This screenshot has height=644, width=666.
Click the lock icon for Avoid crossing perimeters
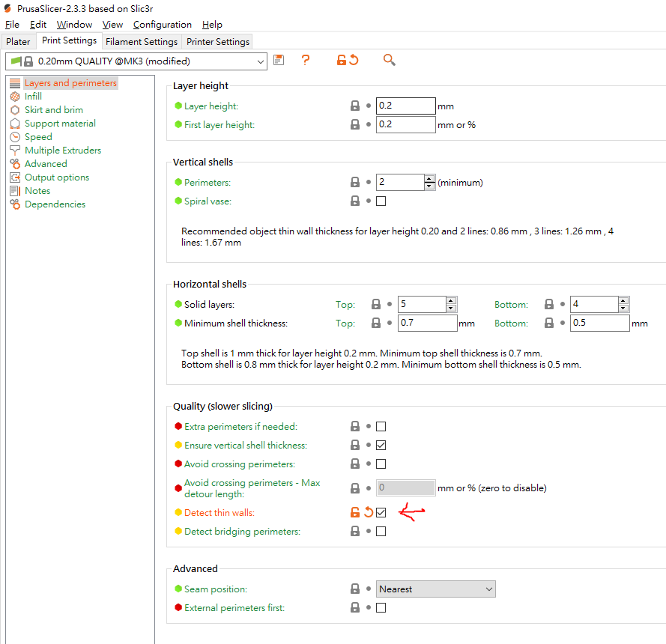355,464
